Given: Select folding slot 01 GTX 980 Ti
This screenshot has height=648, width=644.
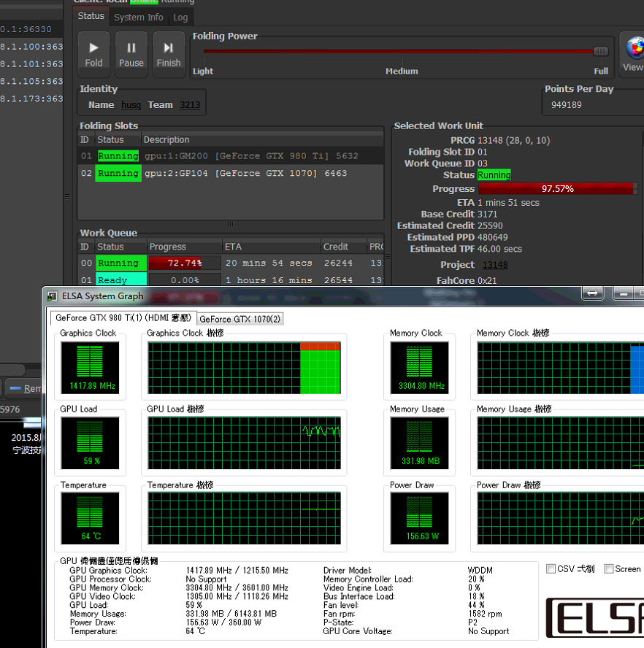Looking at the screenshot, I should (x=231, y=156).
